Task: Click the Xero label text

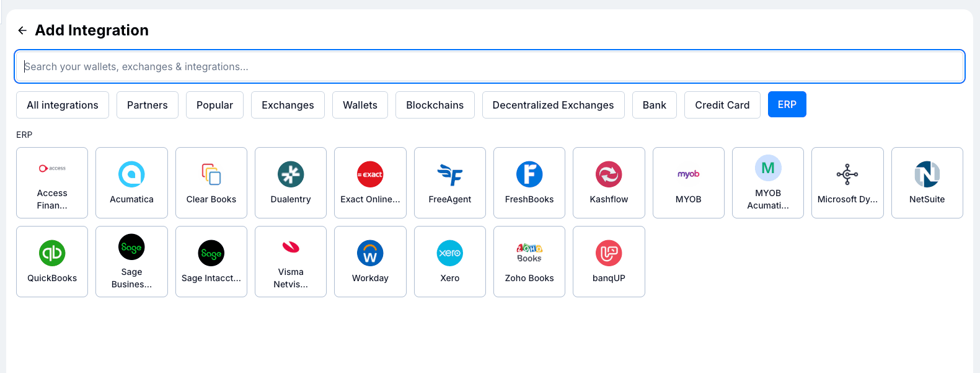Action: 450,278
